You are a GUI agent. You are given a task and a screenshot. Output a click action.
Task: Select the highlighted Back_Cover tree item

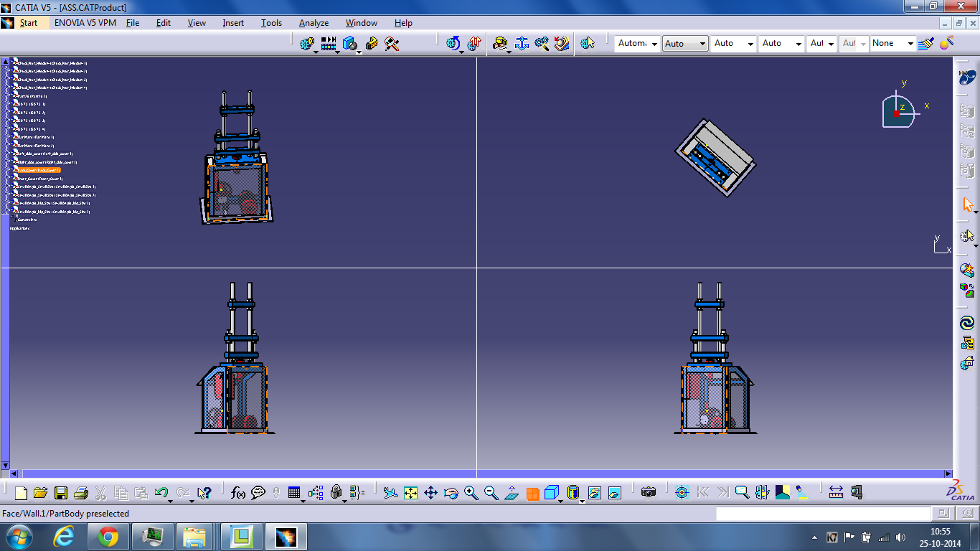pos(39,170)
